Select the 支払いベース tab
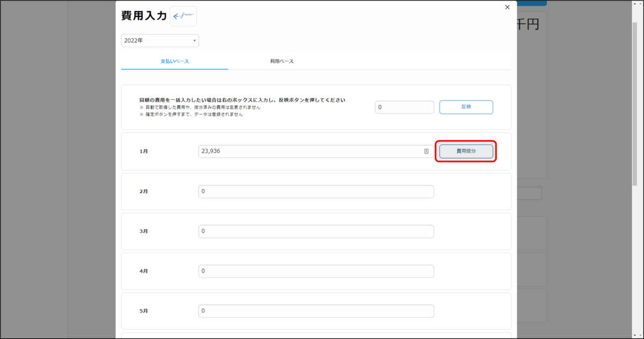The width and height of the screenshot is (644, 339). [174, 61]
